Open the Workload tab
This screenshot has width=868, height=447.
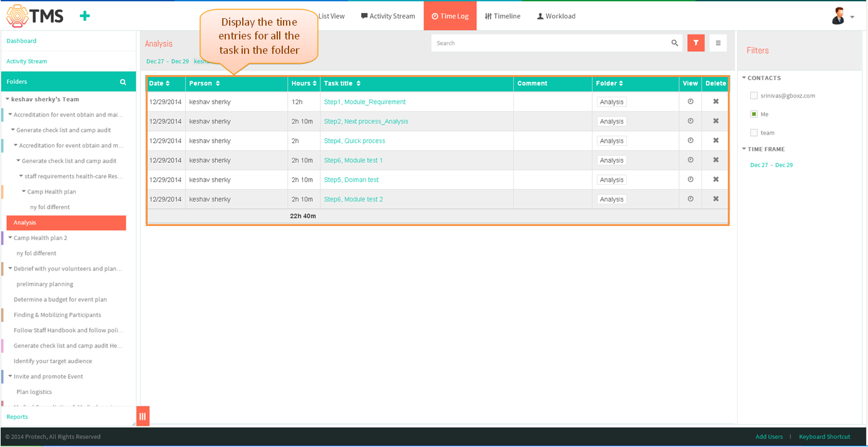coord(556,16)
